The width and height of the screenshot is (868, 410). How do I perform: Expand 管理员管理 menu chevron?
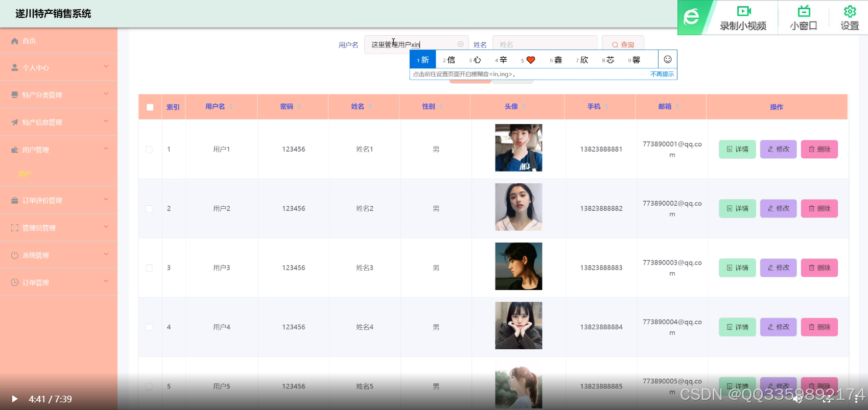pyautogui.click(x=106, y=227)
